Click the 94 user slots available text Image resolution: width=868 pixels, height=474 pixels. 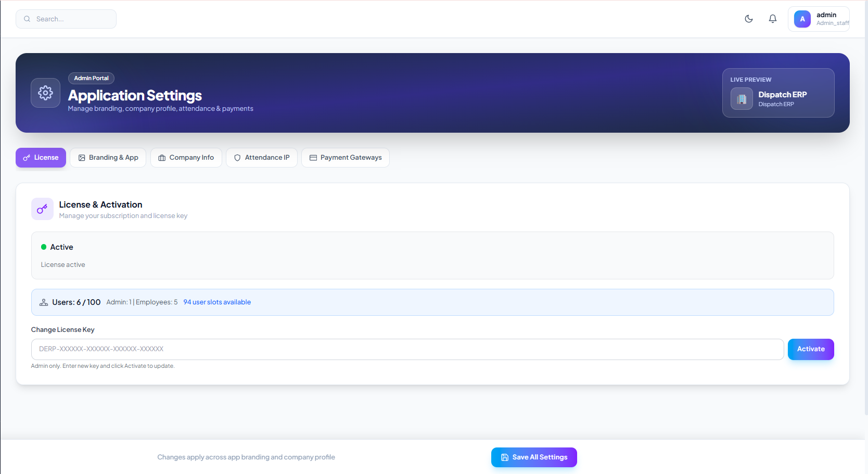[217, 302]
